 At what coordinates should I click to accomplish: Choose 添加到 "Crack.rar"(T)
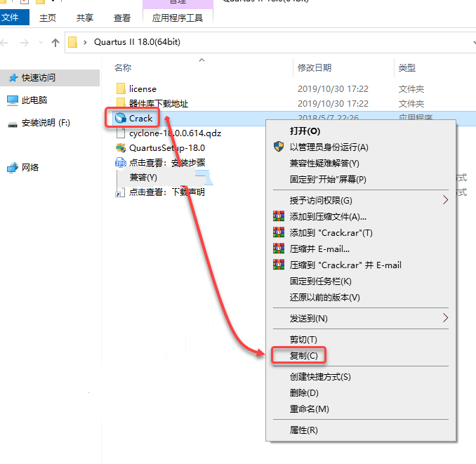[331, 233]
